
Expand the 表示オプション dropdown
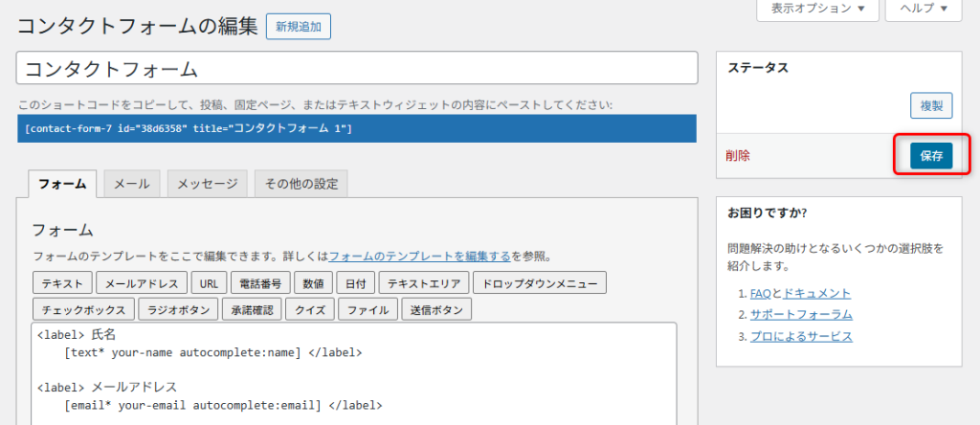click(x=817, y=9)
